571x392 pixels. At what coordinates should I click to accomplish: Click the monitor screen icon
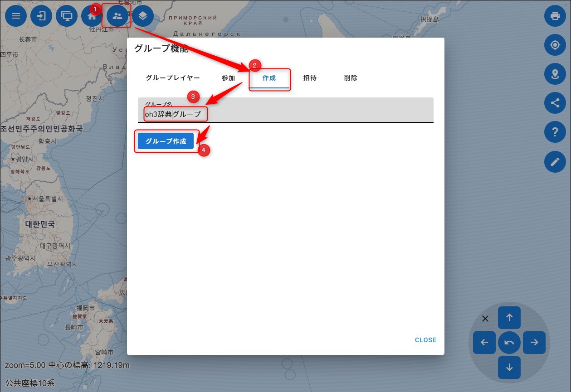click(x=67, y=16)
